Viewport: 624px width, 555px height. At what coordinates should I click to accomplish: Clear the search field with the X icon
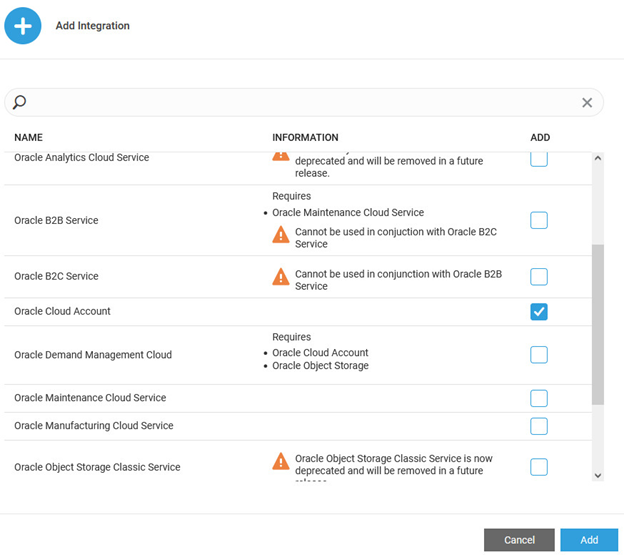point(587,103)
